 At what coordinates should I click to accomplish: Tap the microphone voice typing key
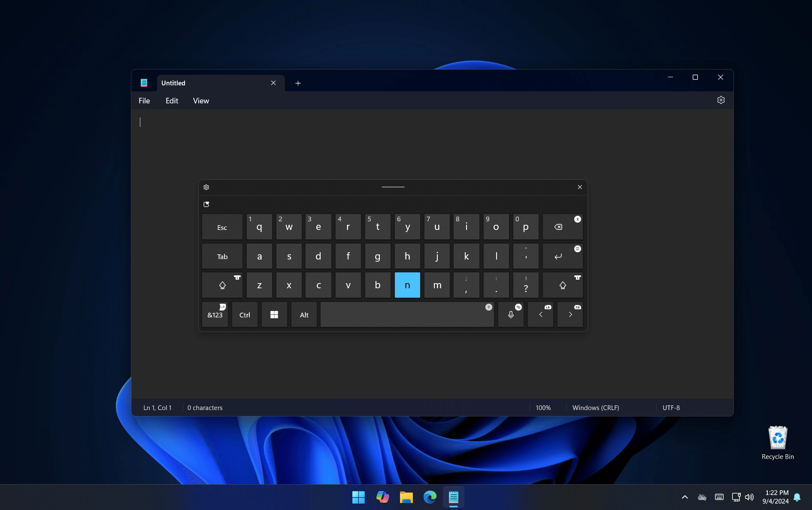coord(511,315)
